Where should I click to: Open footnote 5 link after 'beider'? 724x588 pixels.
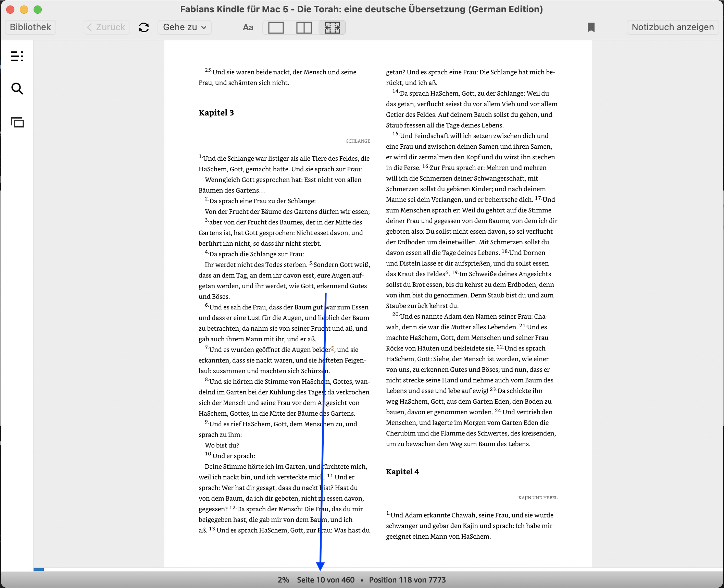coord(332,348)
